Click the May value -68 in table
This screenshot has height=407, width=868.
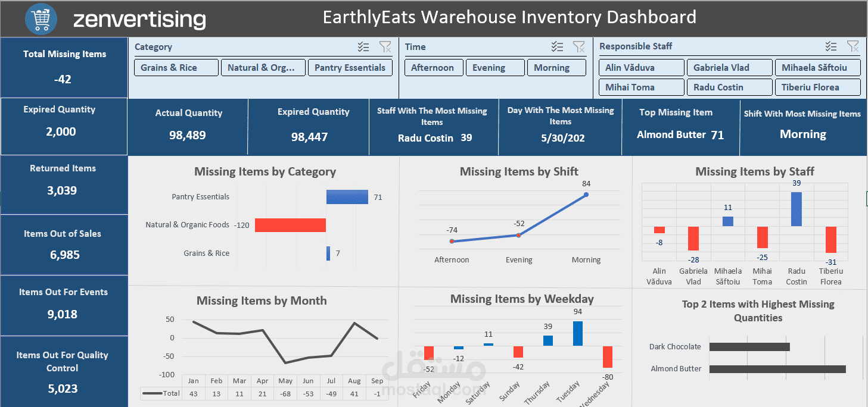click(285, 395)
